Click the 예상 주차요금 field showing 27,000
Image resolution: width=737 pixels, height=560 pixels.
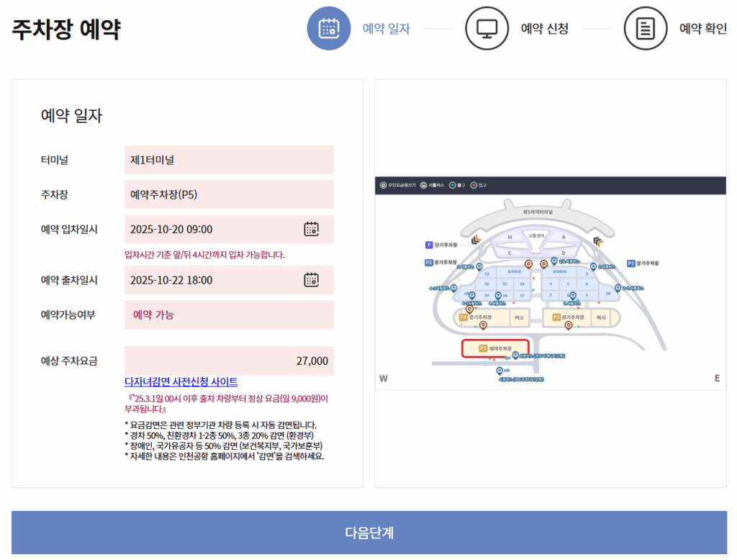pos(229,361)
